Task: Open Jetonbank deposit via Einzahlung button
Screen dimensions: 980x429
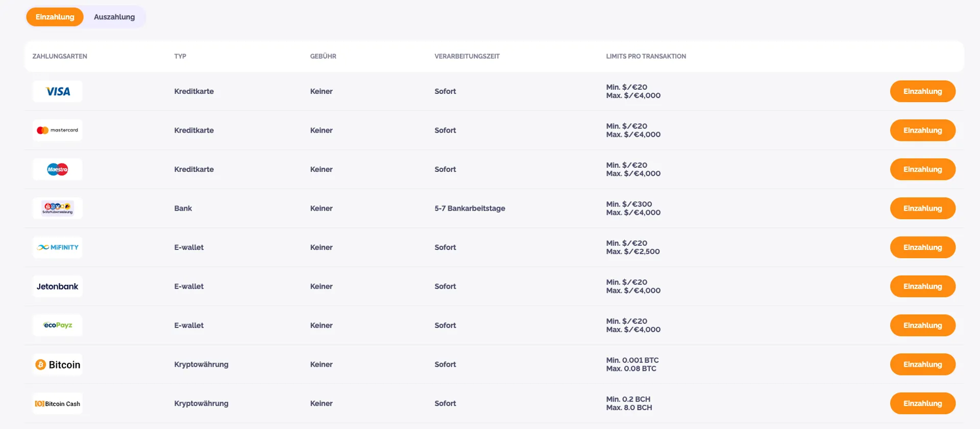Action: 922,286
